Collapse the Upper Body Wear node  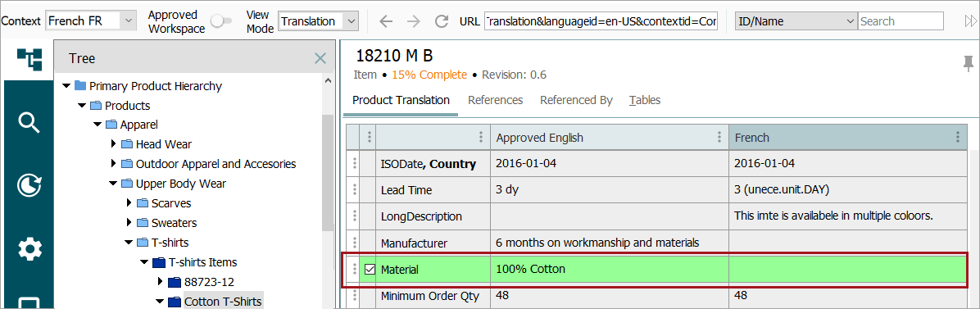[x=113, y=184]
